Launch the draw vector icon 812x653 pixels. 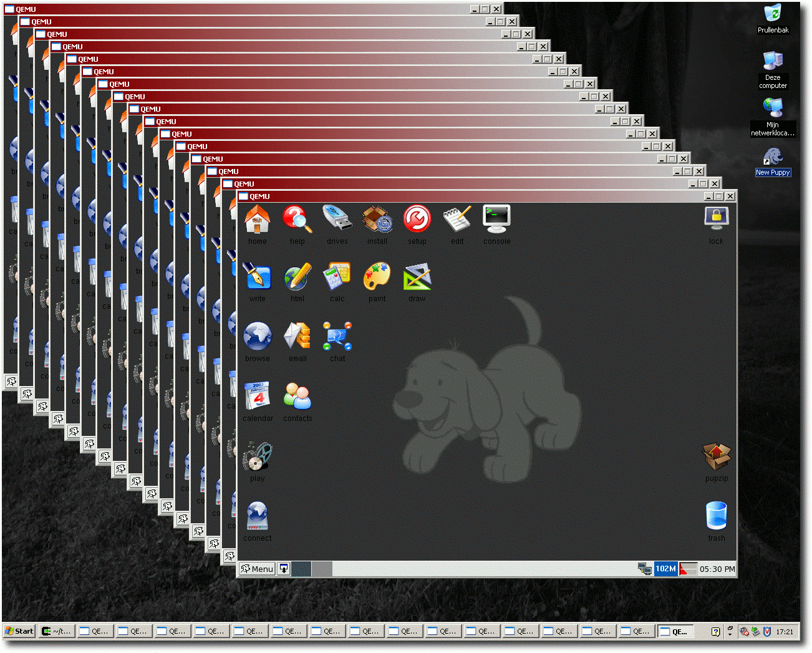click(x=417, y=277)
